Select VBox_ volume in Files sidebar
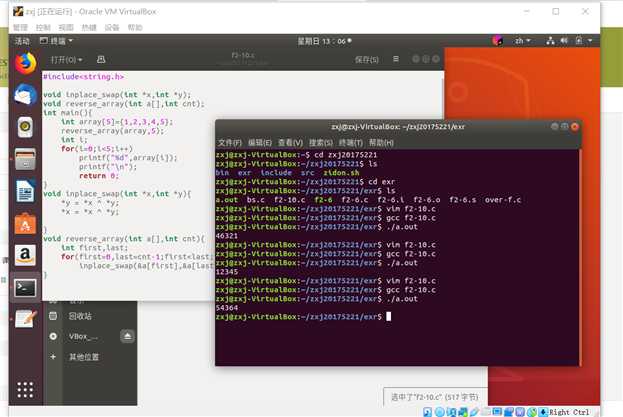Screen dimensions: 623x417 tap(83, 336)
